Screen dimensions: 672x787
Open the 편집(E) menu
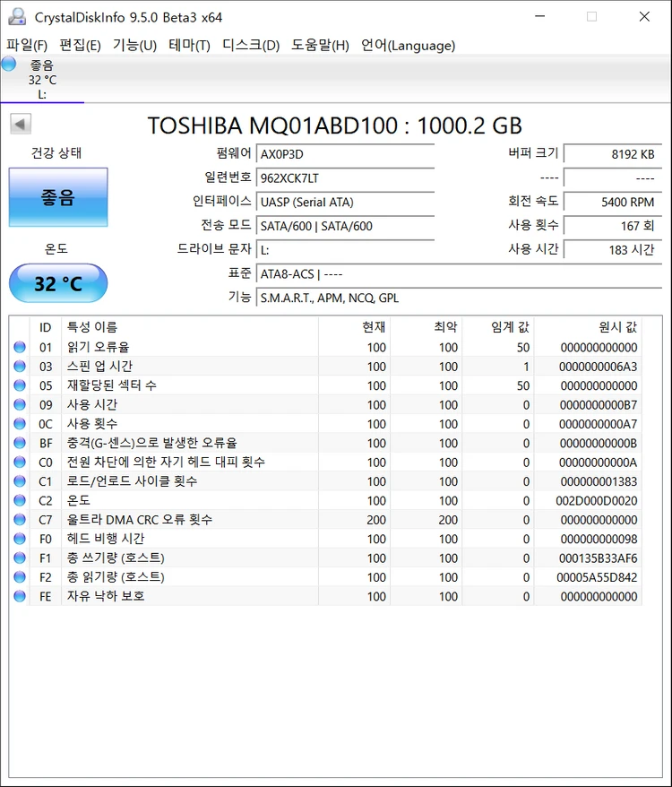(80, 45)
